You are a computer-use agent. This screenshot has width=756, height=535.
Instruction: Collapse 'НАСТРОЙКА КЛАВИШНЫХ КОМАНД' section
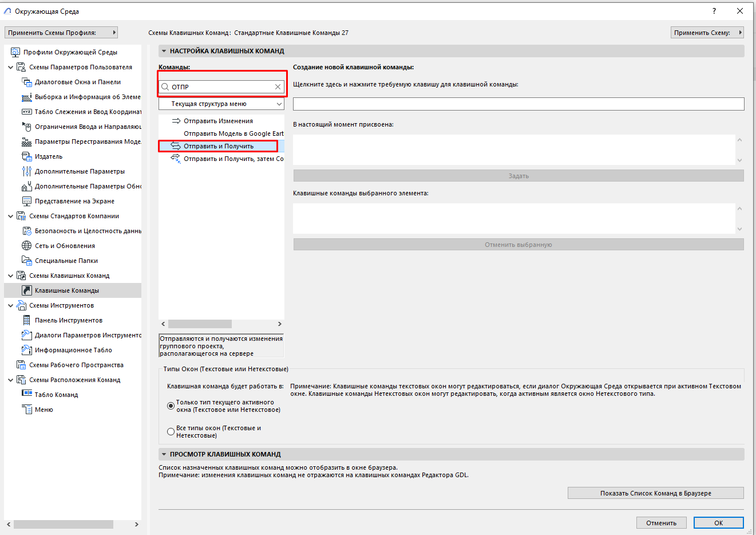[164, 51]
